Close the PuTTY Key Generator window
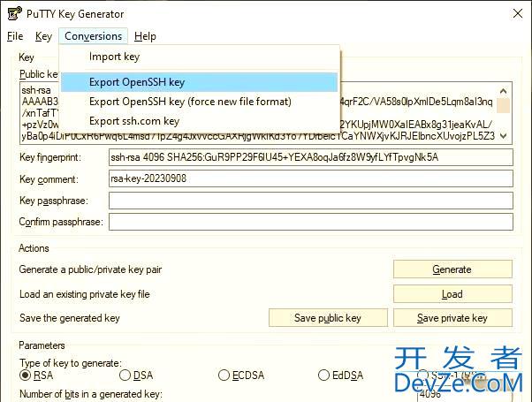The height and width of the screenshot is (402, 532). [x=518, y=13]
